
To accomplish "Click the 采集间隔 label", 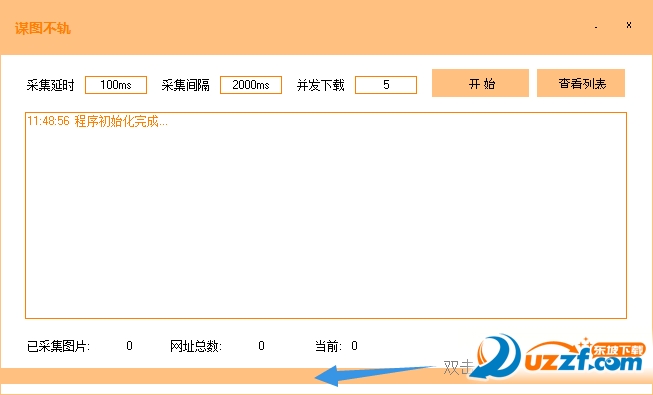I will pos(185,85).
